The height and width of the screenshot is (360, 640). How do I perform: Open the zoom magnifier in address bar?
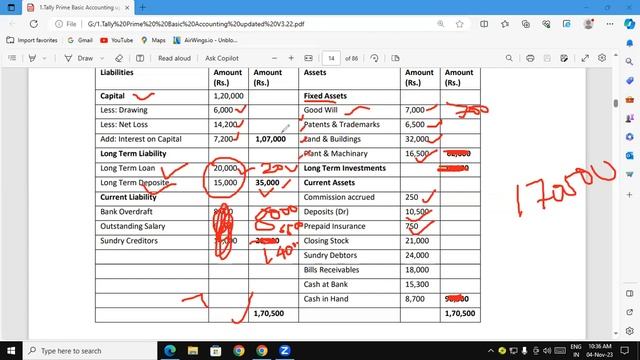[x=440, y=24]
